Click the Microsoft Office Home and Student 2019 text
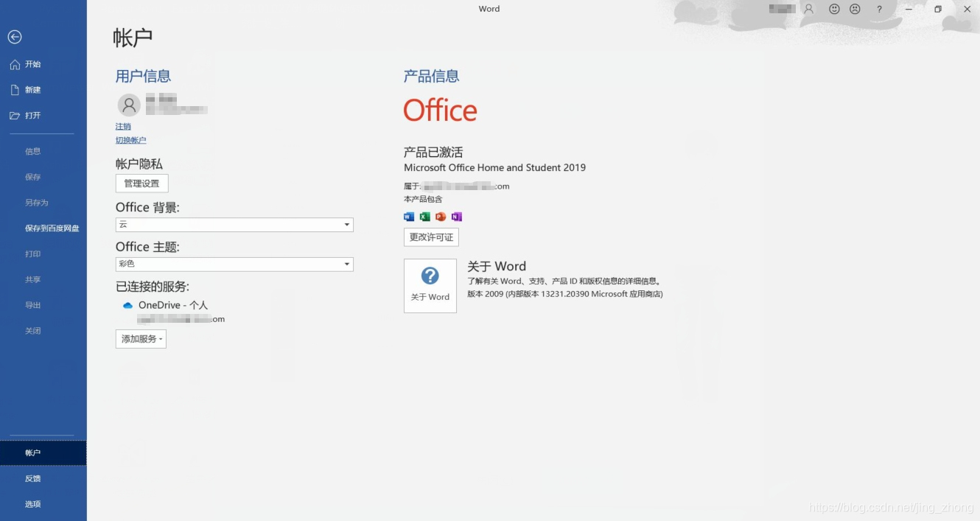This screenshot has width=980, height=521. coord(494,168)
